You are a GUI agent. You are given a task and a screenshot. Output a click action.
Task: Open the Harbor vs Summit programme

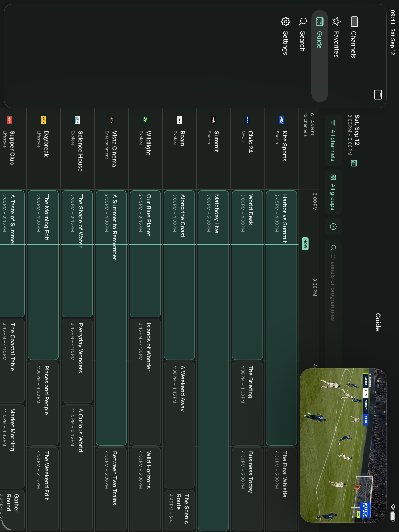coord(281,318)
